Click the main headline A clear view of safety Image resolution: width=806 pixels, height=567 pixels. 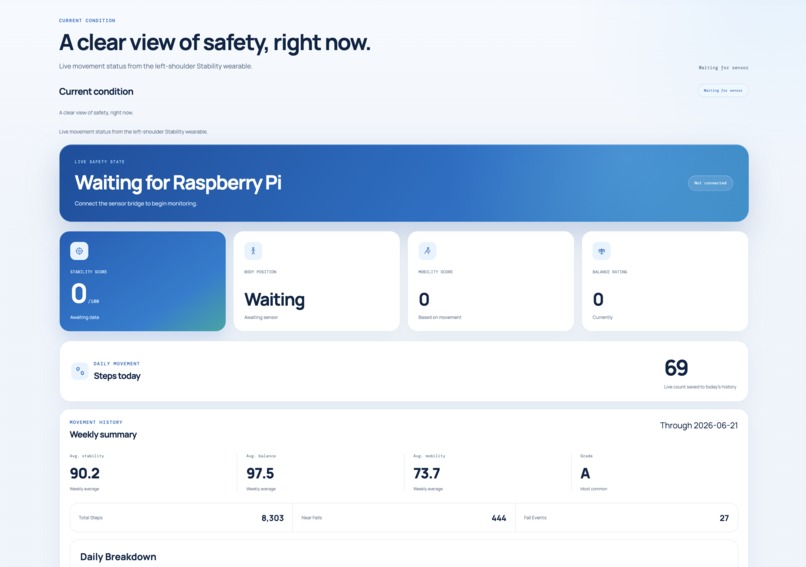click(x=214, y=43)
